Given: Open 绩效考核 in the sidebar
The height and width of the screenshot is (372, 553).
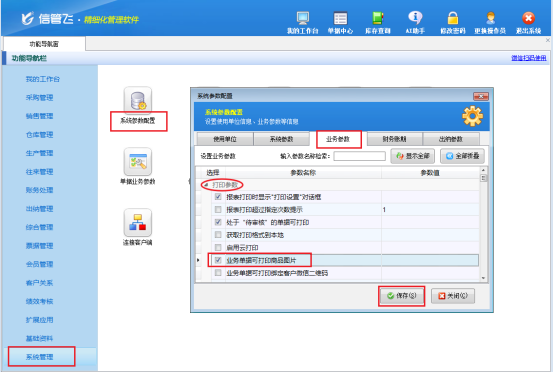Looking at the screenshot, I should (x=39, y=301).
